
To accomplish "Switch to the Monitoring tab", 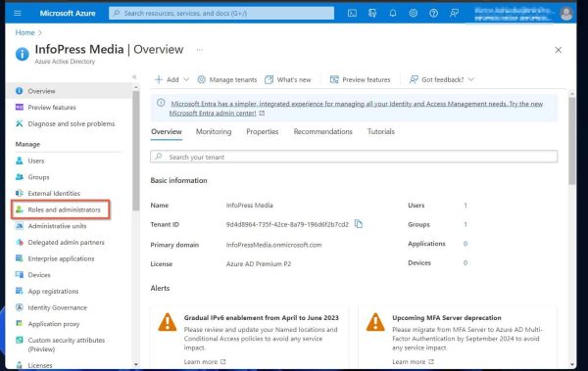I will point(214,132).
